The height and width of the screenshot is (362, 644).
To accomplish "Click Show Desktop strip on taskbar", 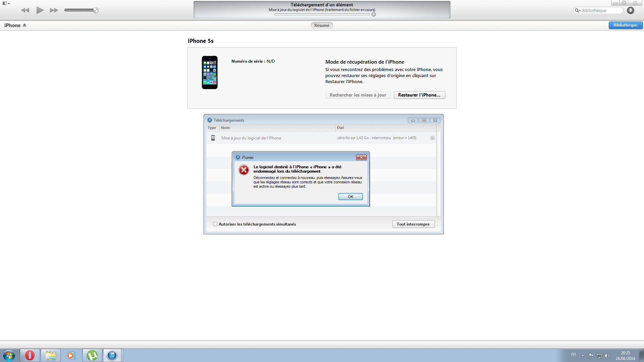I will click(x=641, y=355).
